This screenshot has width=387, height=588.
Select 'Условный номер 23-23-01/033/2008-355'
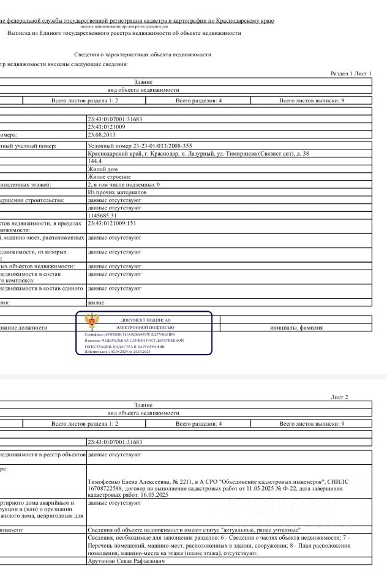pos(140,146)
